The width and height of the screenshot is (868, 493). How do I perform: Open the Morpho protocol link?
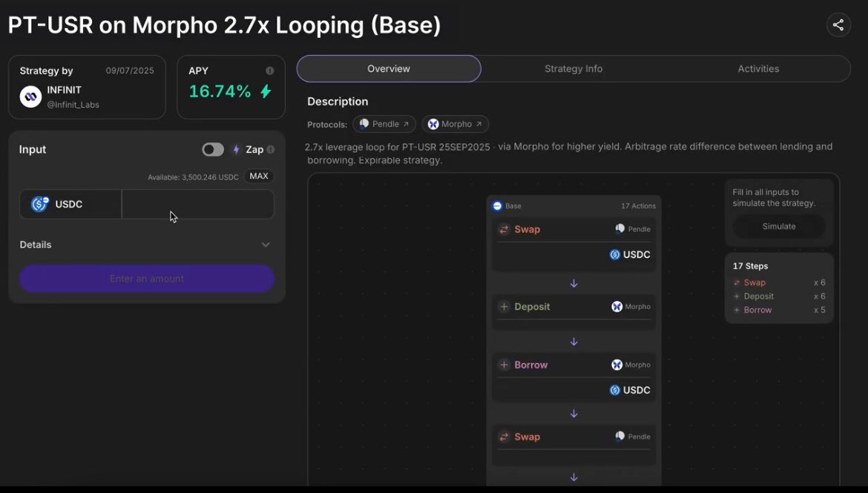(x=455, y=124)
